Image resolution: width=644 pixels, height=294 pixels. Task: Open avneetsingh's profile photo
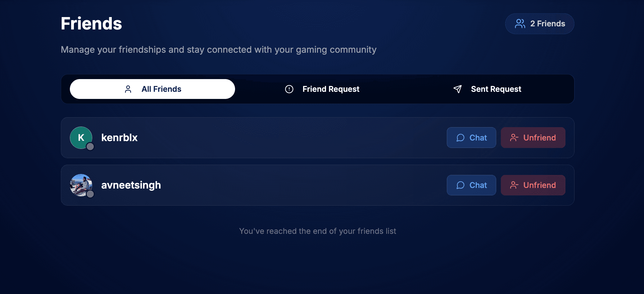(80, 185)
